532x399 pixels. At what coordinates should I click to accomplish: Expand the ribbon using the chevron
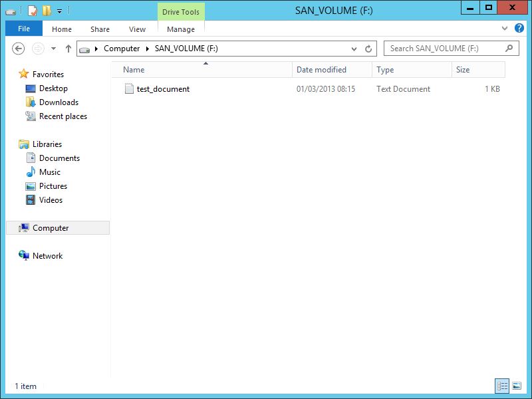click(505, 29)
